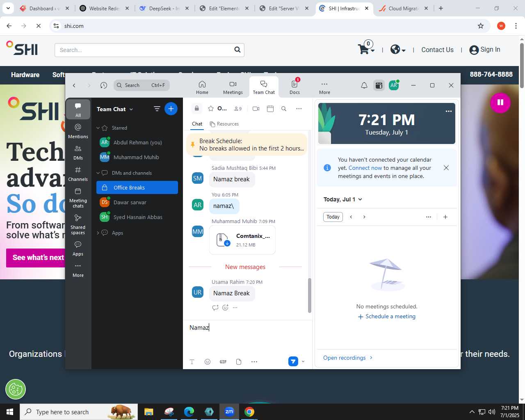Open Syed Hasnain Abbas chat
Viewport: 525px width, 420px height.
coord(137,217)
